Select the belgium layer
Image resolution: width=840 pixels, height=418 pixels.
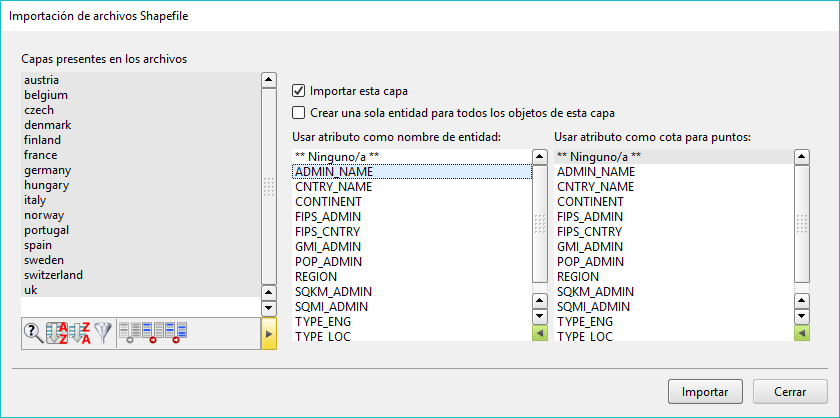tap(140, 95)
